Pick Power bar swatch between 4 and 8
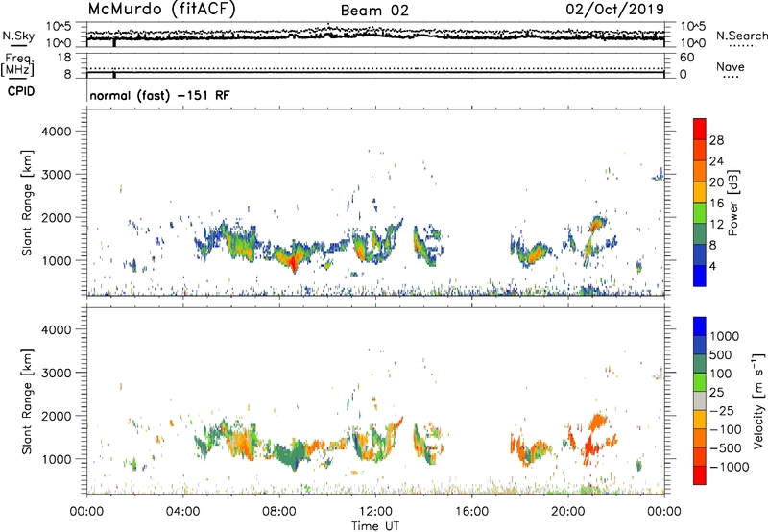Image resolution: width=768 pixels, height=532 pixels. coord(700,254)
